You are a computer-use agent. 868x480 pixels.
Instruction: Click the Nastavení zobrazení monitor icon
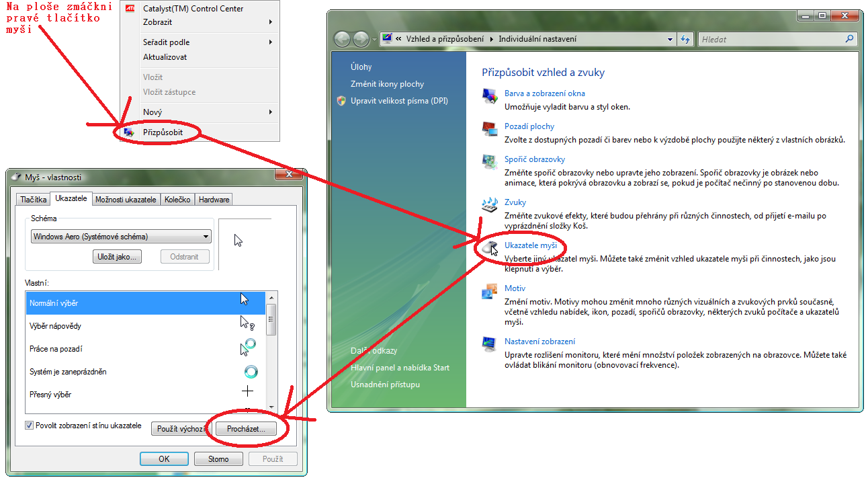tap(490, 344)
